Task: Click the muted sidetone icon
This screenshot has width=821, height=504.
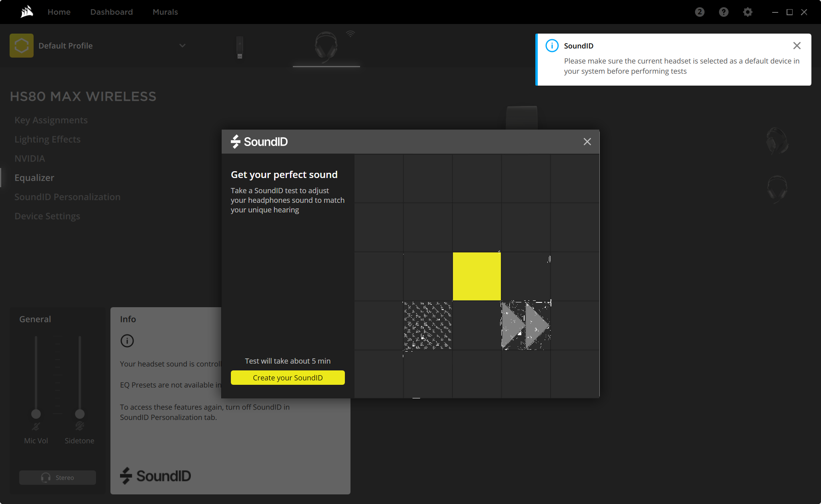Action: (x=80, y=426)
